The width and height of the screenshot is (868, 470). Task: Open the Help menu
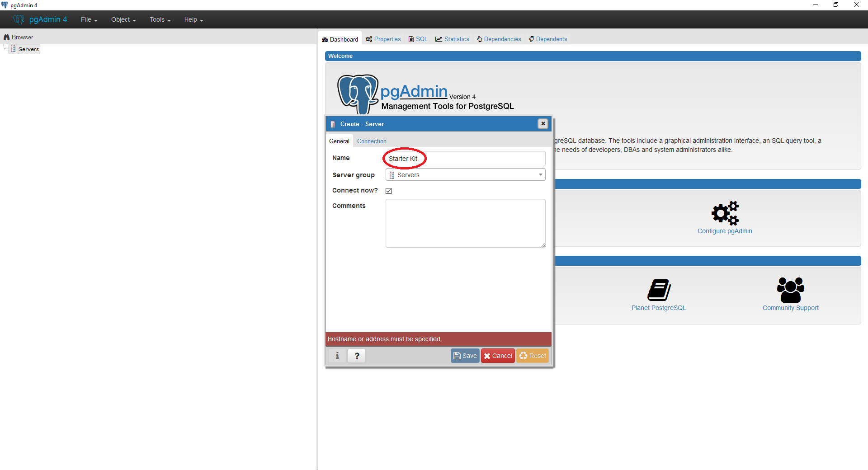click(x=193, y=19)
